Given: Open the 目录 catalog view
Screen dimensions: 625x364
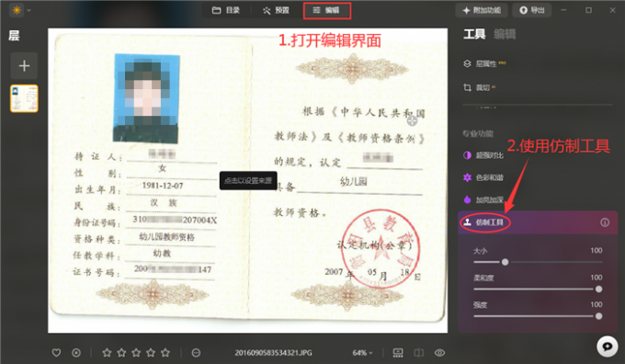Looking at the screenshot, I should pos(225,10).
